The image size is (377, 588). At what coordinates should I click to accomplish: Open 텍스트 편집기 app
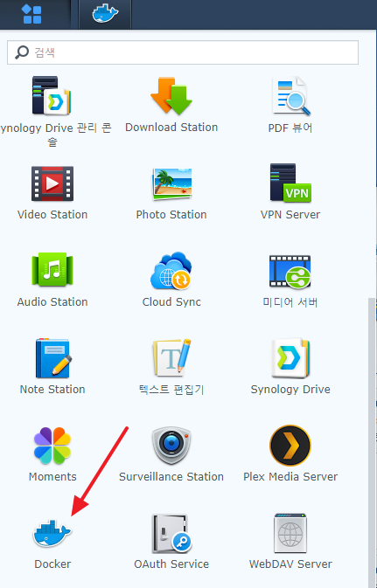pyautogui.click(x=171, y=358)
